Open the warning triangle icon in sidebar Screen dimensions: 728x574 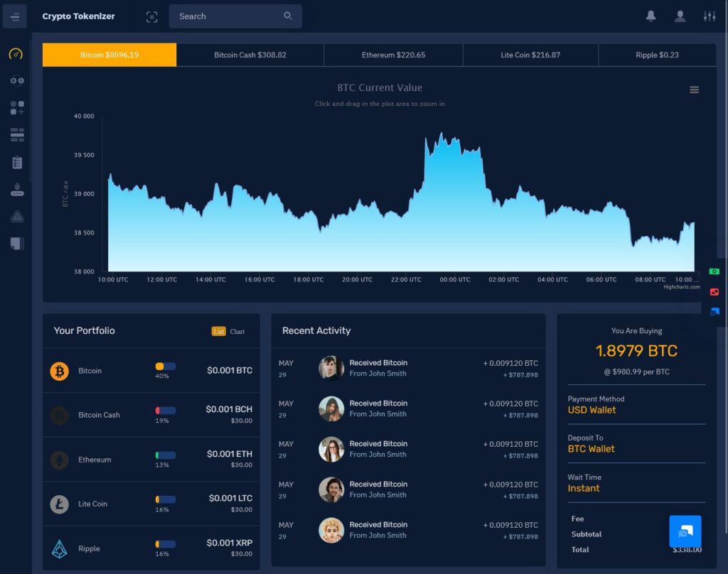pos(16,216)
